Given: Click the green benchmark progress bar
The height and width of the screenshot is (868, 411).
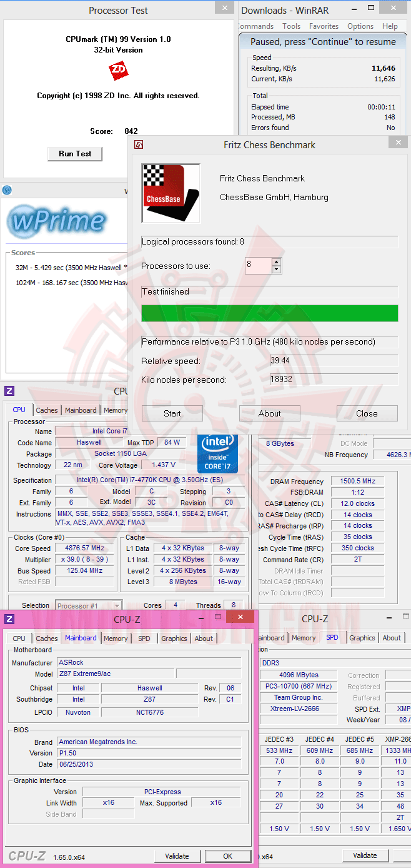Looking at the screenshot, I should [x=270, y=313].
